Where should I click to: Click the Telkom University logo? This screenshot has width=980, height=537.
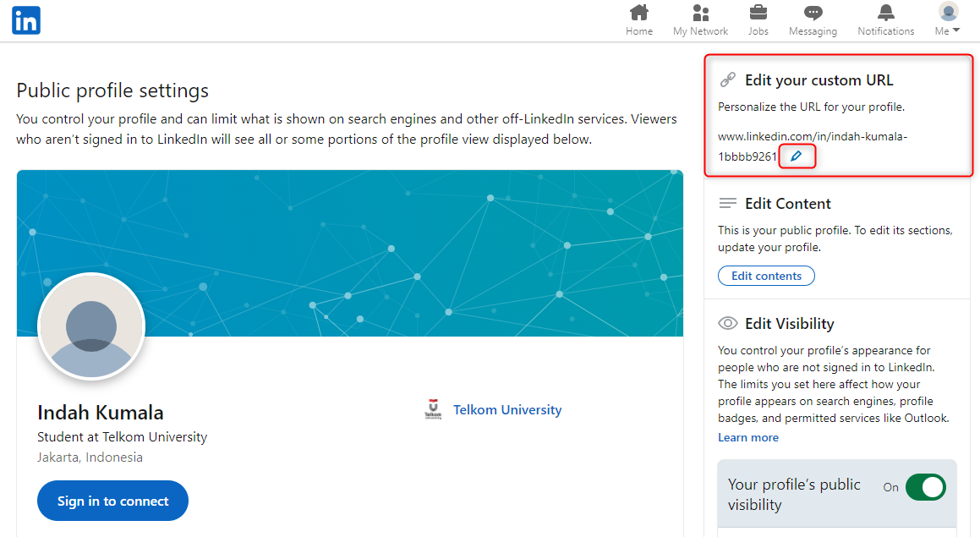(x=433, y=408)
